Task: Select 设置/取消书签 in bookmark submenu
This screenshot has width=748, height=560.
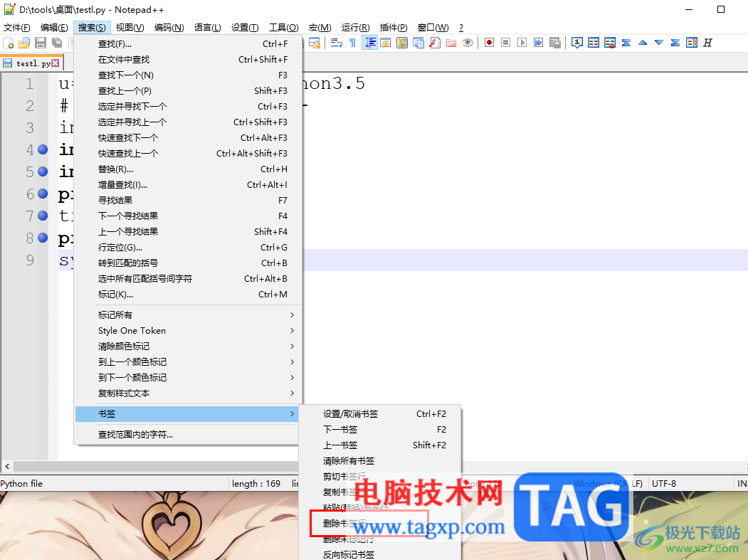Action: (380, 414)
